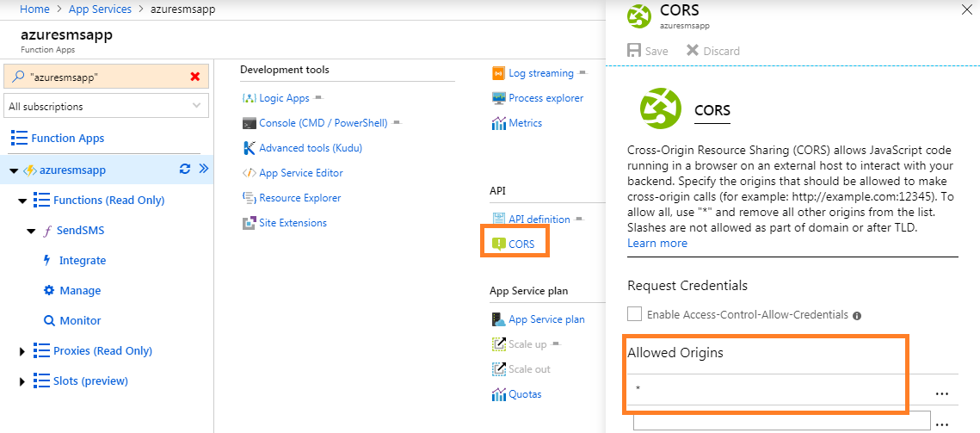Image resolution: width=980 pixels, height=433 pixels.
Task: Open the Logic Apps link
Action: pyautogui.click(x=285, y=98)
